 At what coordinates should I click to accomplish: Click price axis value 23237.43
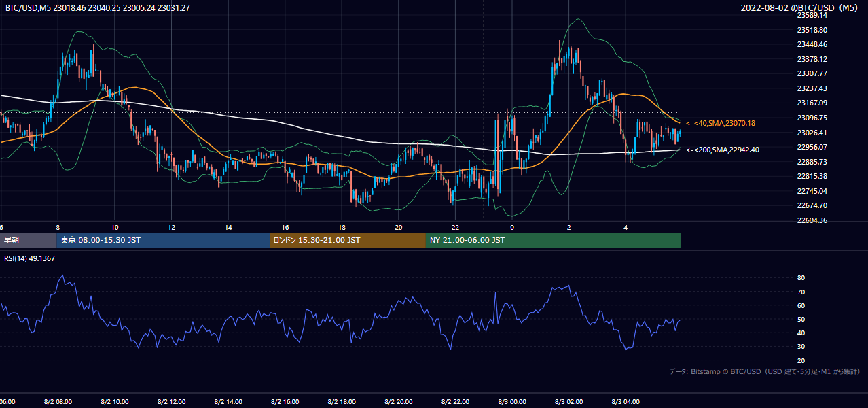pos(812,88)
